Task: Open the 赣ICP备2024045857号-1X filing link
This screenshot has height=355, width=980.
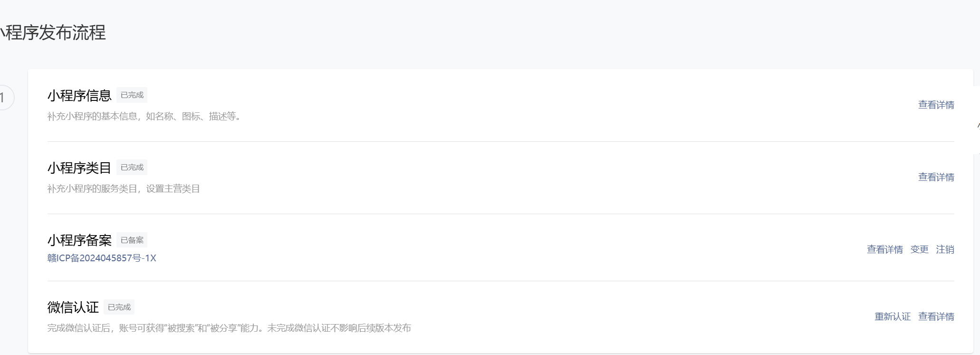Action: 102,258
